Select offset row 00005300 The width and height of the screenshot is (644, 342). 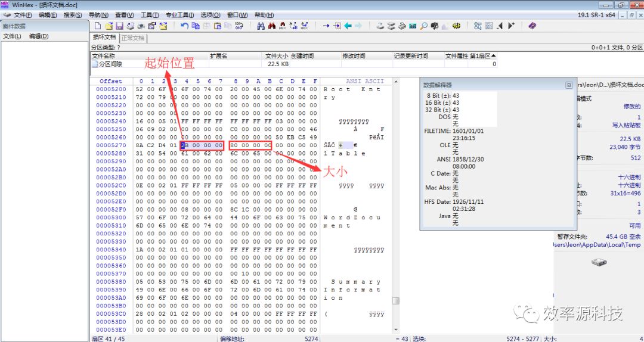coord(112,217)
